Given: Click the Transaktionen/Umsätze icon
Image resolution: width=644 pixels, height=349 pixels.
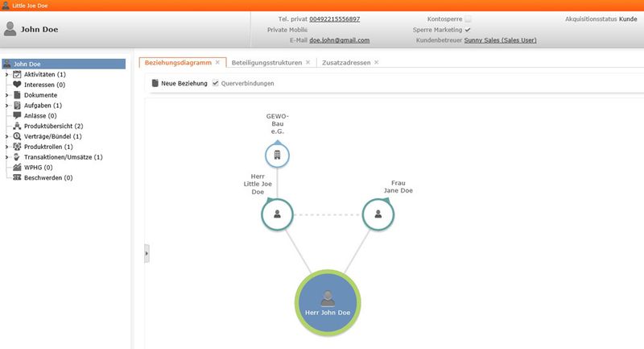Looking at the screenshot, I should (x=17, y=157).
